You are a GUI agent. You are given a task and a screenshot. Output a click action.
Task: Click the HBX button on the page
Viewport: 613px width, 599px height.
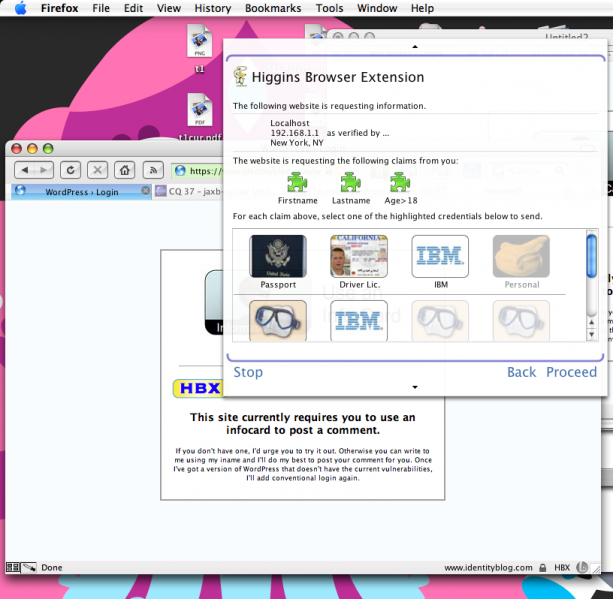pyautogui.click(x=198, y=388)
